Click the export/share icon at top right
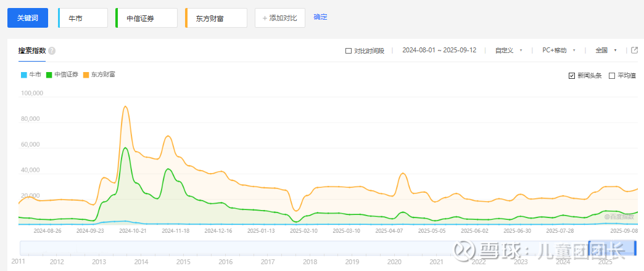The width and height of the screenshot is (644, 271). tap(634, 51)
